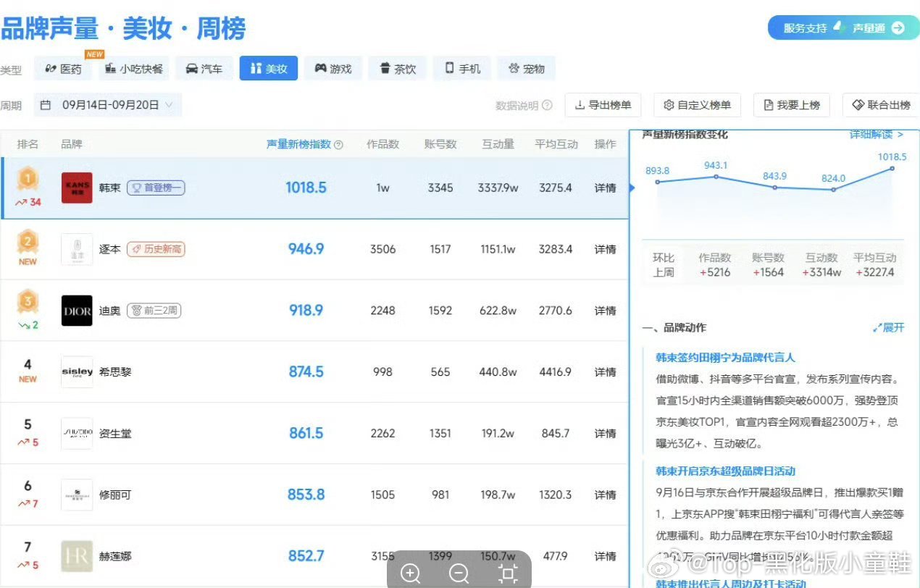Click the rank 2 medal icon
The width and height of the screenshot is (920, 588).
point(28,240)
